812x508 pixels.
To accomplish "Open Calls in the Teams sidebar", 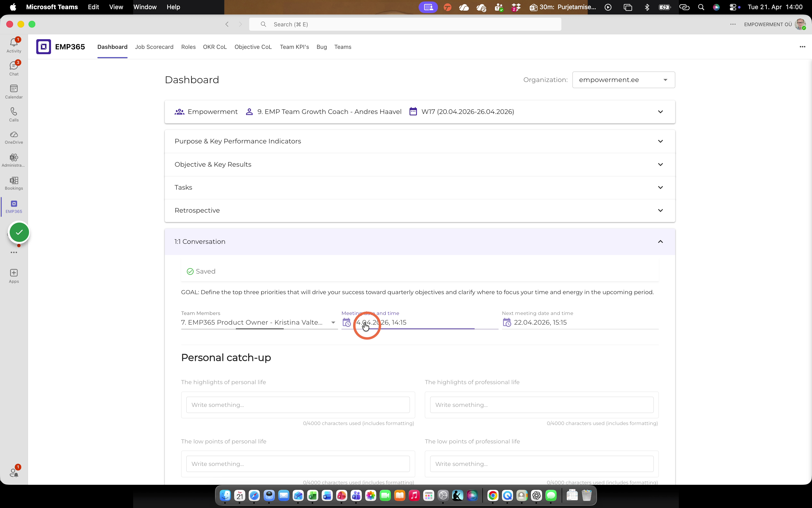I will [14, 114].
